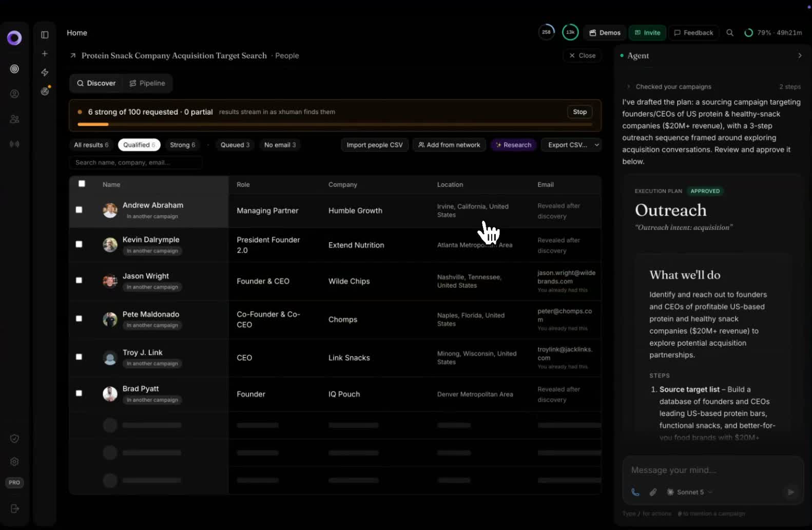Filter by Qualified results
The image size is (812, 530).
pos(139,145)
